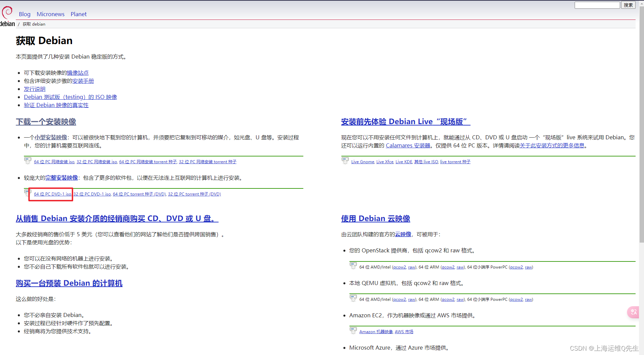
Task: Click the 获取 debian breadcrumb text
Action: point(34,24)
